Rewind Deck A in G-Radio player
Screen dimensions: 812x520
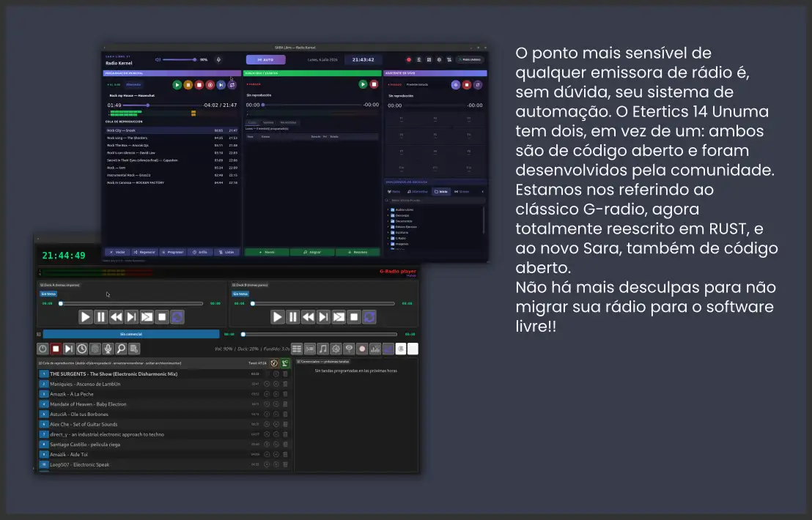[x=116, y=316]
